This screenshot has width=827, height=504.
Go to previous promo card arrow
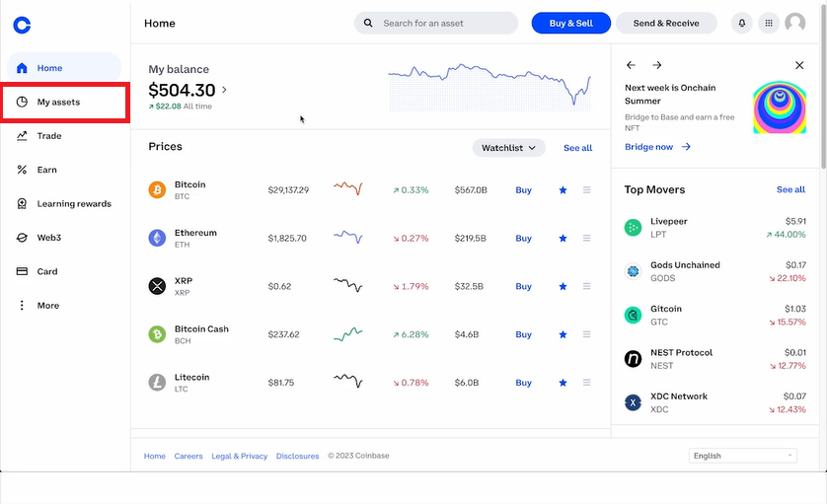point(631,65)
